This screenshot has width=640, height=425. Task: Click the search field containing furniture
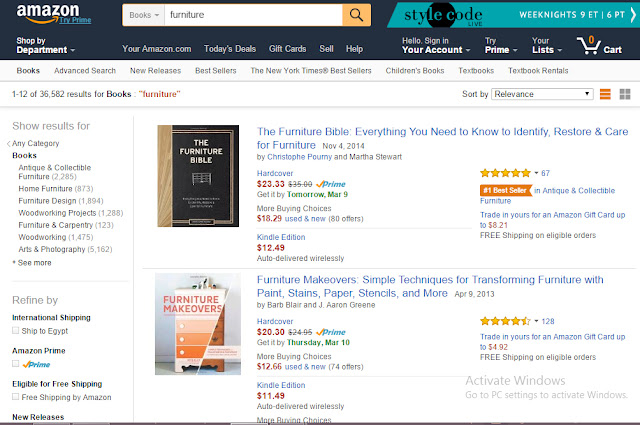pos(250,15)
